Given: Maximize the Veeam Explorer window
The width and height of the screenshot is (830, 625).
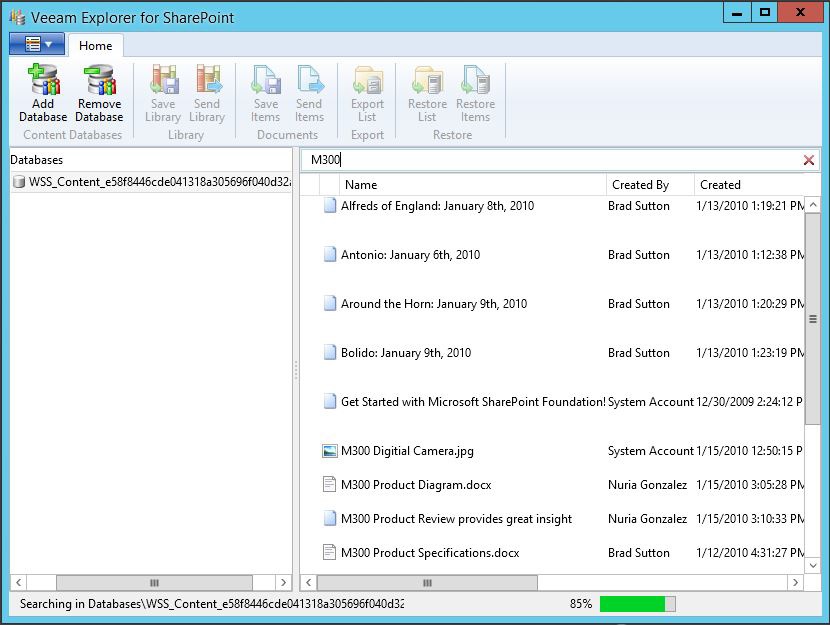Looking at the screenshot, I should [764, 13].
